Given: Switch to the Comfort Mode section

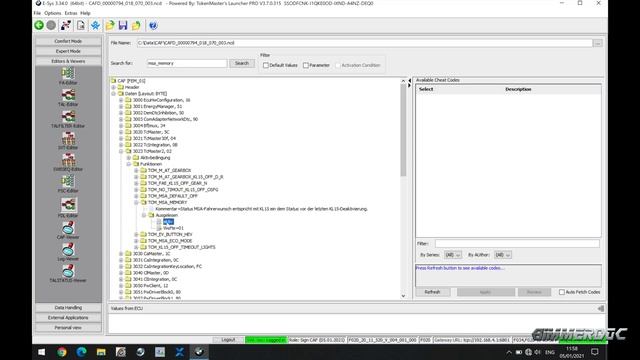Looking at the screenshot, I should point(68,41).
